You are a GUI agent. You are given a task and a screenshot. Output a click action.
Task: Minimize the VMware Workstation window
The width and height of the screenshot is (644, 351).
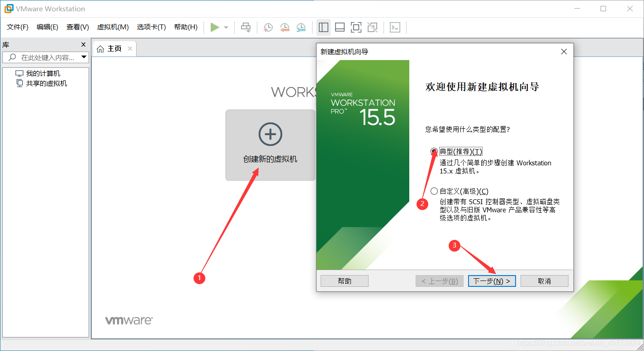[x=577, y=9]
